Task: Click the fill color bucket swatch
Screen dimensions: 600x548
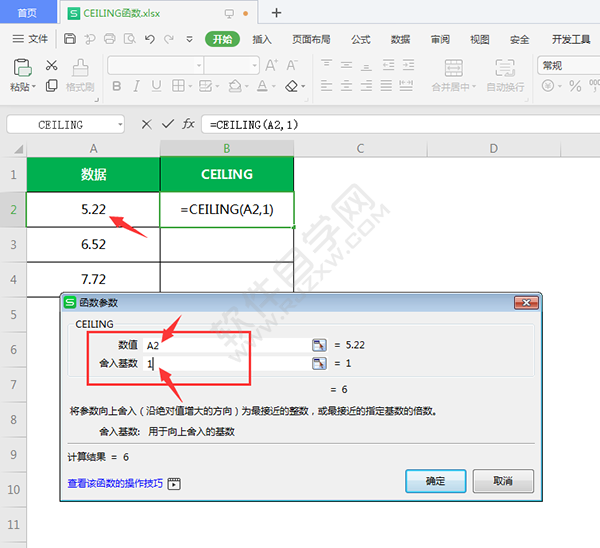Action: point(235,86)
